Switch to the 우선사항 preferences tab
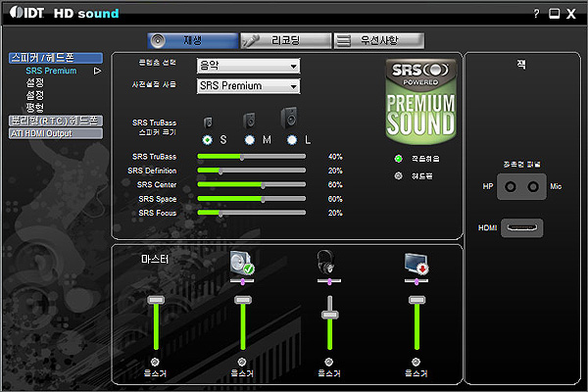The image size is (588, 392). (378, 40)
